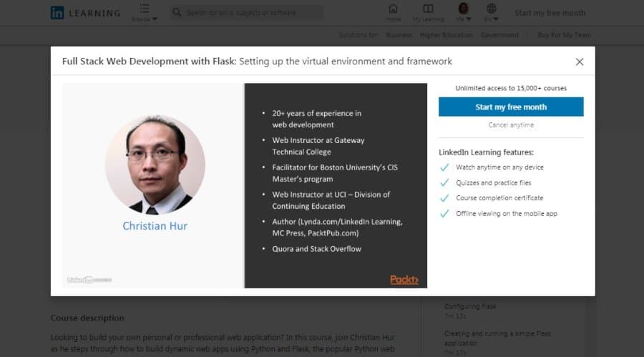The width and height of the screenshot is (644, 357).
Task: Click Start my free month blue button
Action: [x=510, y=107]
